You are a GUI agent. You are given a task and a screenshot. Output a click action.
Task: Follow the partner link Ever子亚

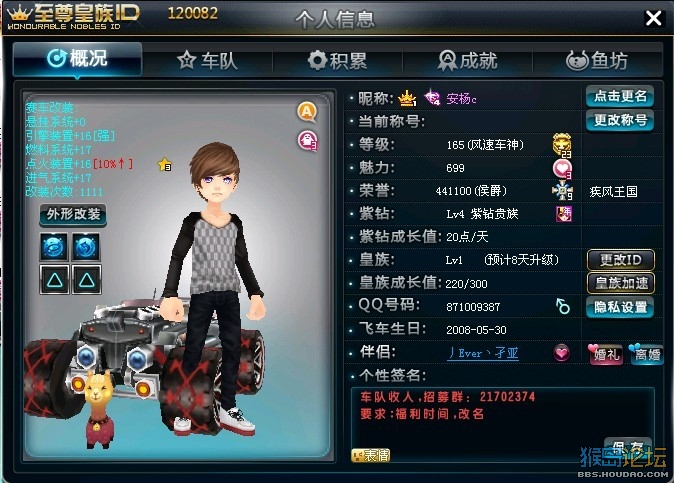pyautogui.click(x=483, y=353)
